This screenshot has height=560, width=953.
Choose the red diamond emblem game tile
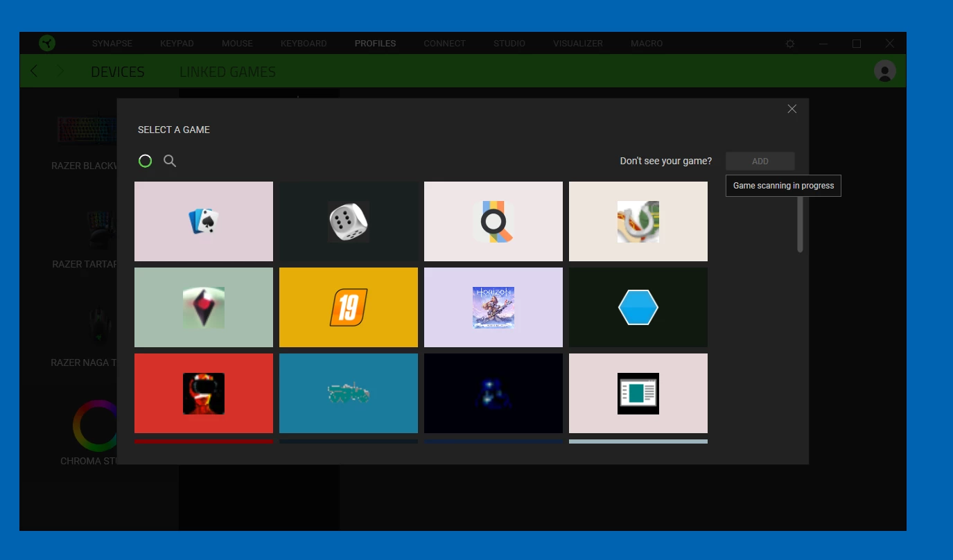tap(204, 307)
